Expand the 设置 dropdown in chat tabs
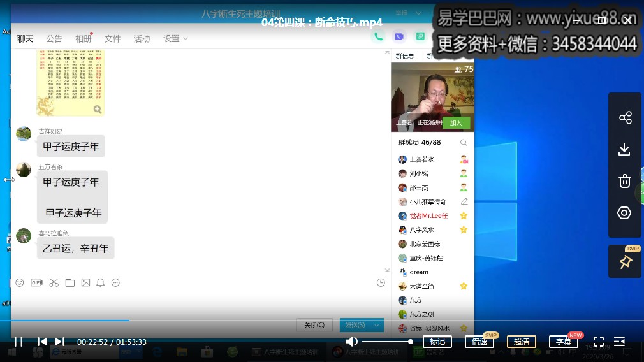Screen dimensions: 644x362 [175, 39]
